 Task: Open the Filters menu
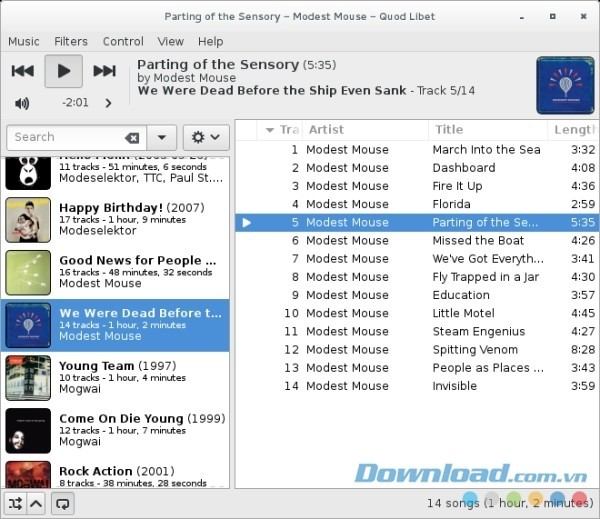[71, 41]
